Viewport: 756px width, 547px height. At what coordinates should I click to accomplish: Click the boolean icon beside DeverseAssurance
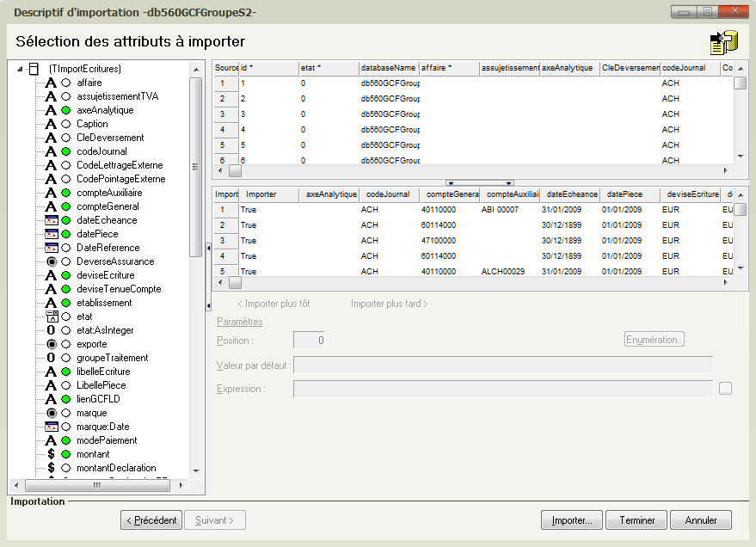(51, 261)
